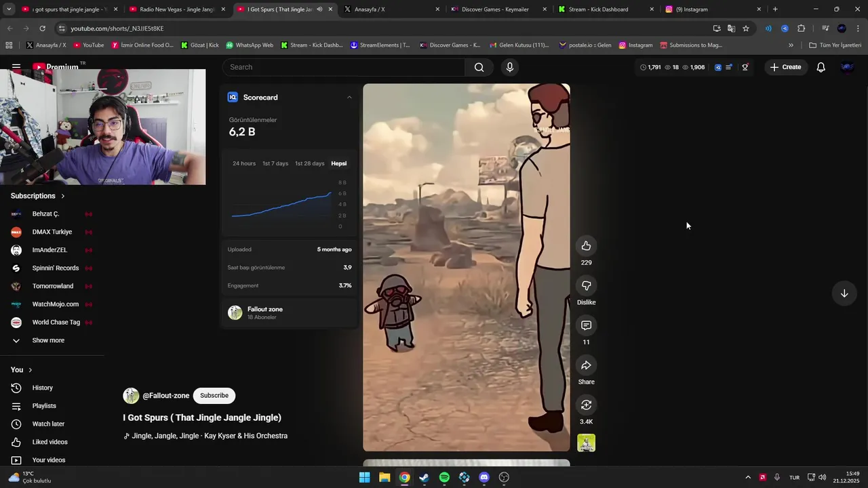The width and height of the screenshot is (868, 488).
Task: Open the comments with 11 replies
Action: pyautogui.click(x=586, y=325)
